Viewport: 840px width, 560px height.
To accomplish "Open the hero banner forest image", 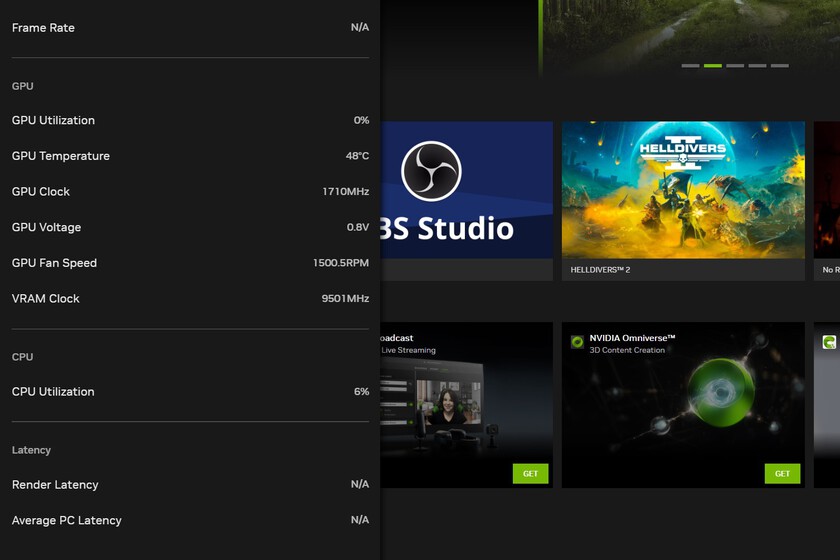I will [691, 38].
